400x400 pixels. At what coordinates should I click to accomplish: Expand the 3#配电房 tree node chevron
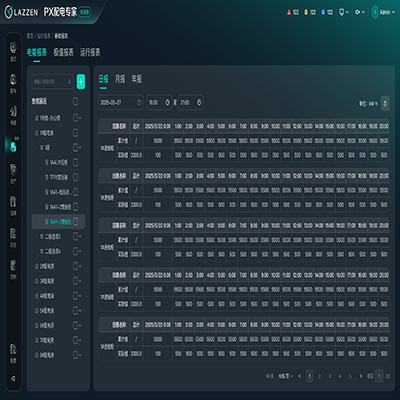(80, 281)
